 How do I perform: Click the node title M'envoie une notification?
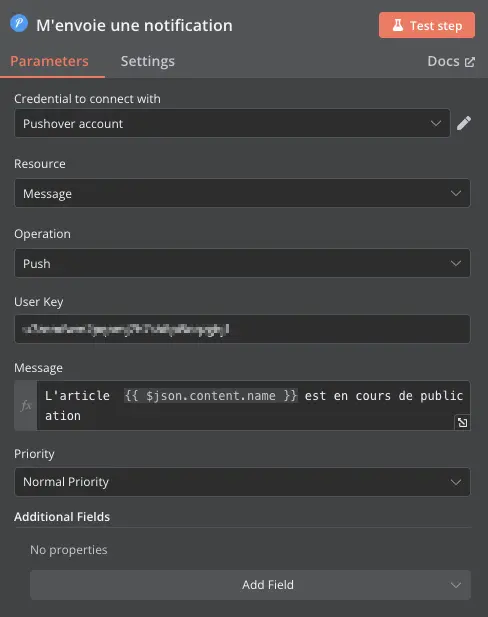[x=134, y=26]
